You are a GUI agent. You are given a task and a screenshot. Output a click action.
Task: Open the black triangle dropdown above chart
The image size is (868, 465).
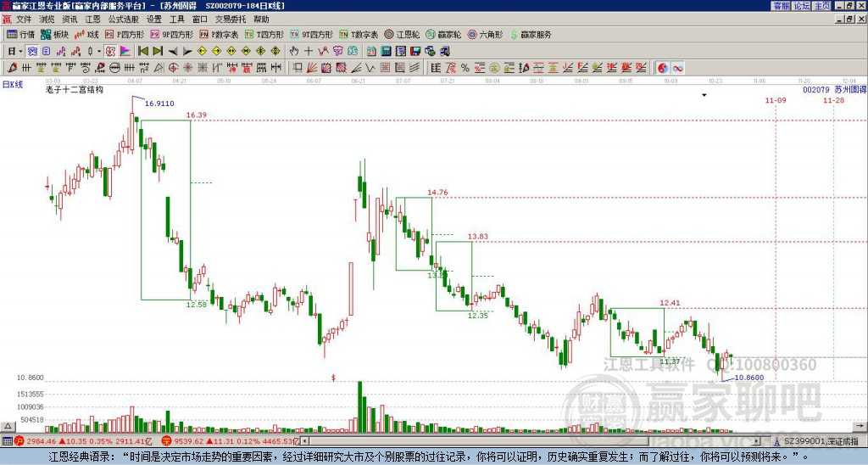click(704, 95)
